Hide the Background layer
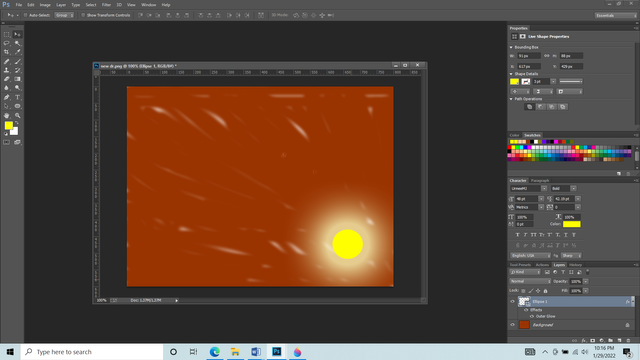 coord(513,325)
